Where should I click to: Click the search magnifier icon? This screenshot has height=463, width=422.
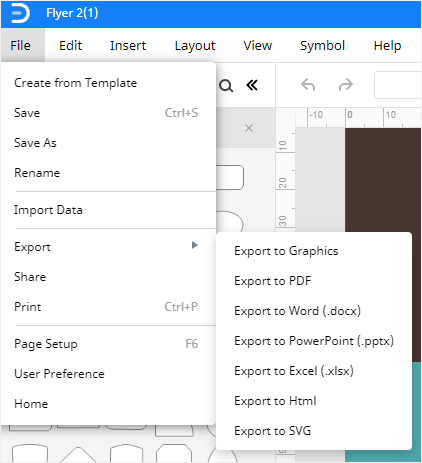point(226,86)
